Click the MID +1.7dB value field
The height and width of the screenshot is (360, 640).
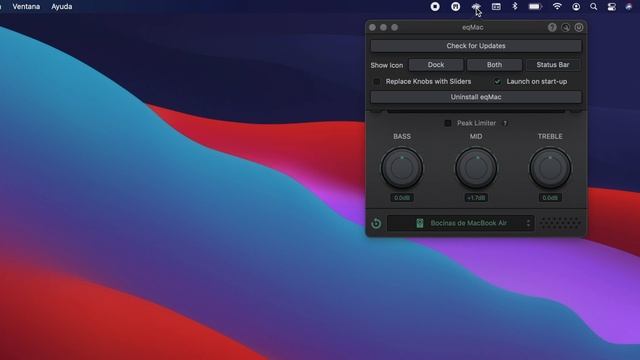(x=476, y=198)
